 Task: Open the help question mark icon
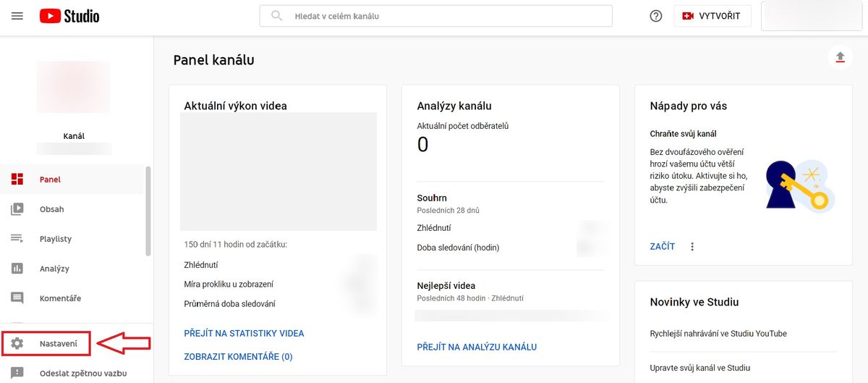tap(656, 16)
